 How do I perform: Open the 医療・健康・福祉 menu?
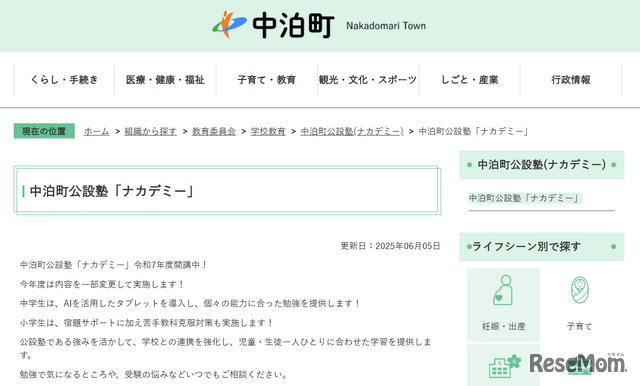165,80
